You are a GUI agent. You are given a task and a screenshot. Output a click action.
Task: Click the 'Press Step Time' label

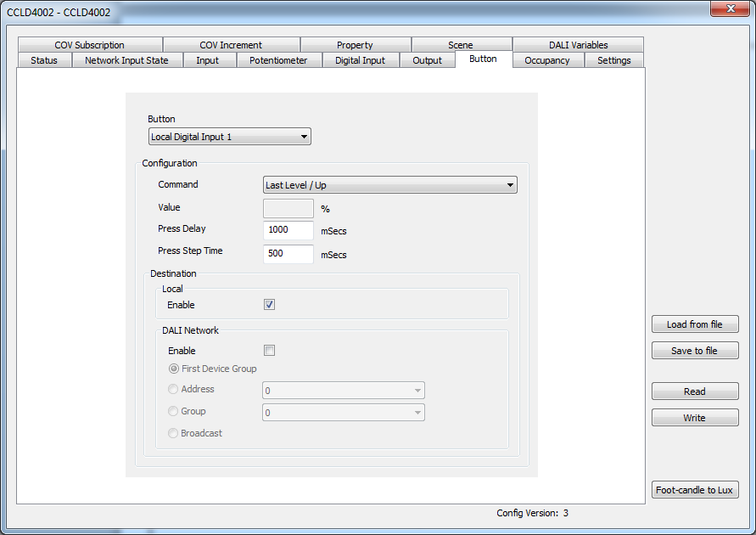pyautogui.click(x=190, y=251)
